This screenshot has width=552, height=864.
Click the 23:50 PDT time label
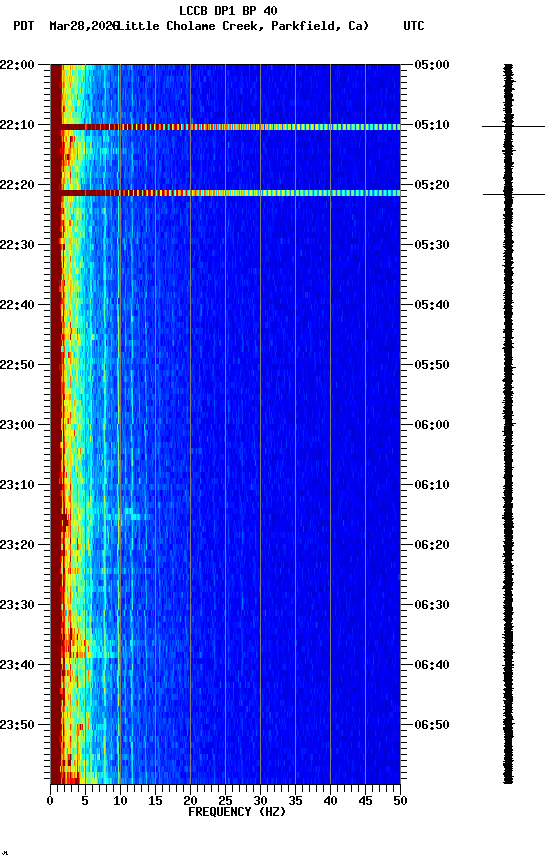tap(17, 725)
